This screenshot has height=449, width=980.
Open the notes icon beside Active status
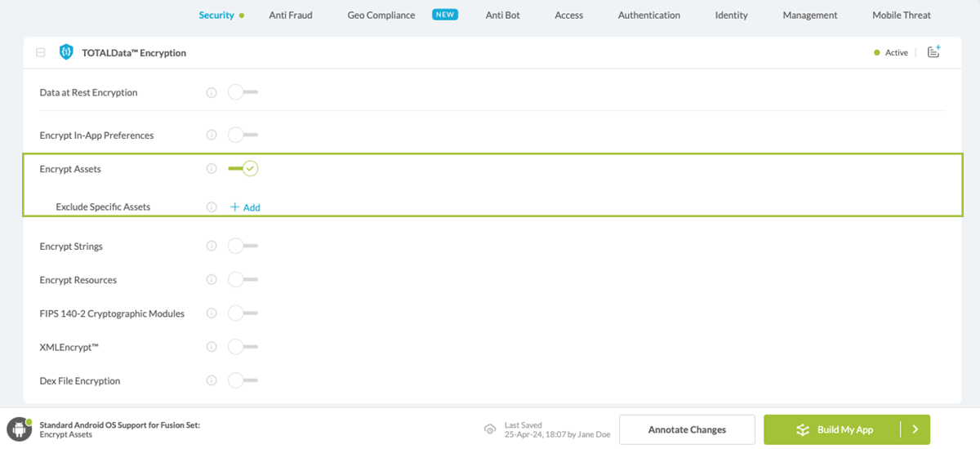click(x=934, y=52)
